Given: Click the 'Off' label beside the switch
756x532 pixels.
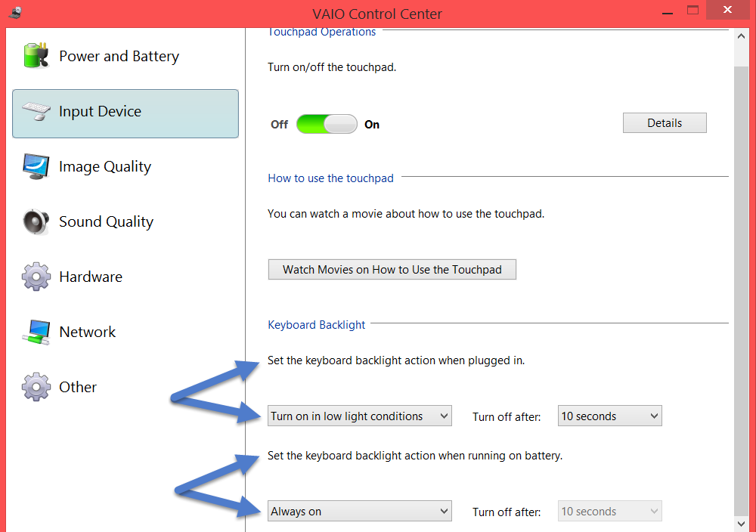Looking at the screenshot, I should 279,125.
